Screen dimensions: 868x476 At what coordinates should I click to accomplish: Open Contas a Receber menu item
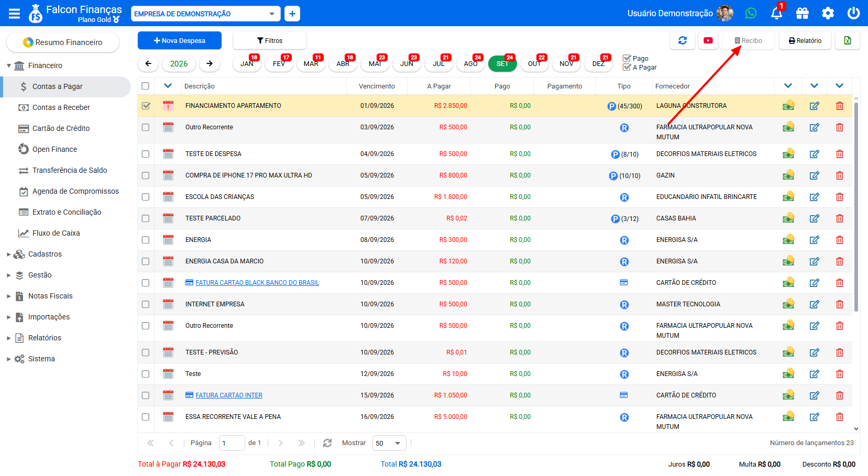61,107
